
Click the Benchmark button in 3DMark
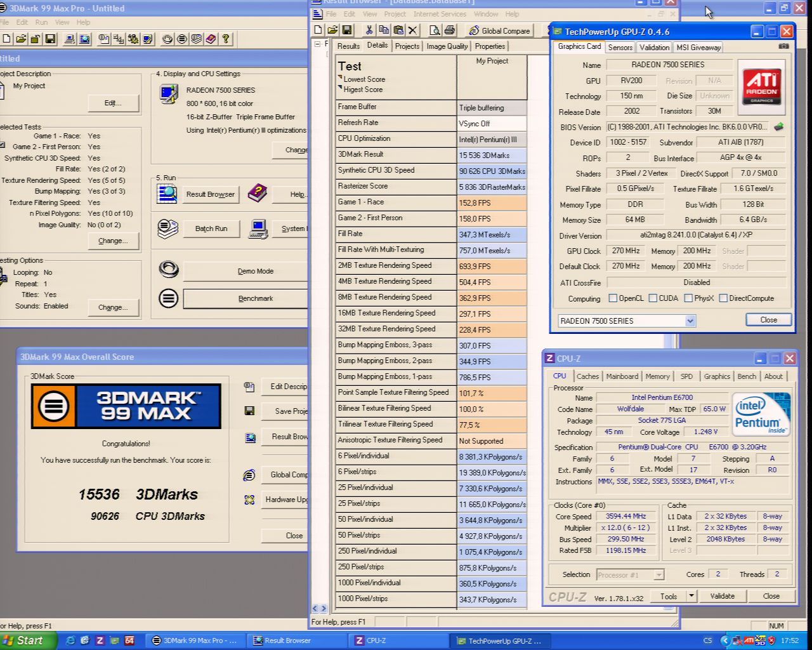pyautogui.click(x=246, y=298)
